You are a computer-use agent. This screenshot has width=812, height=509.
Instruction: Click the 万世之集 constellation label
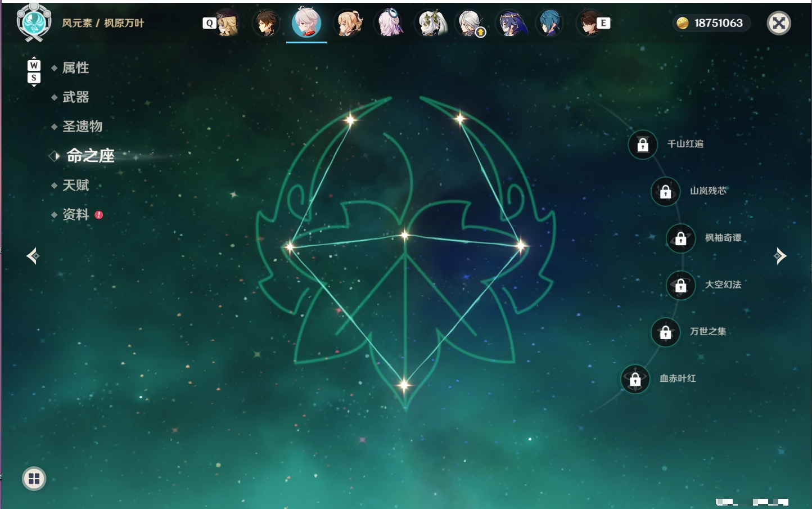709,331
